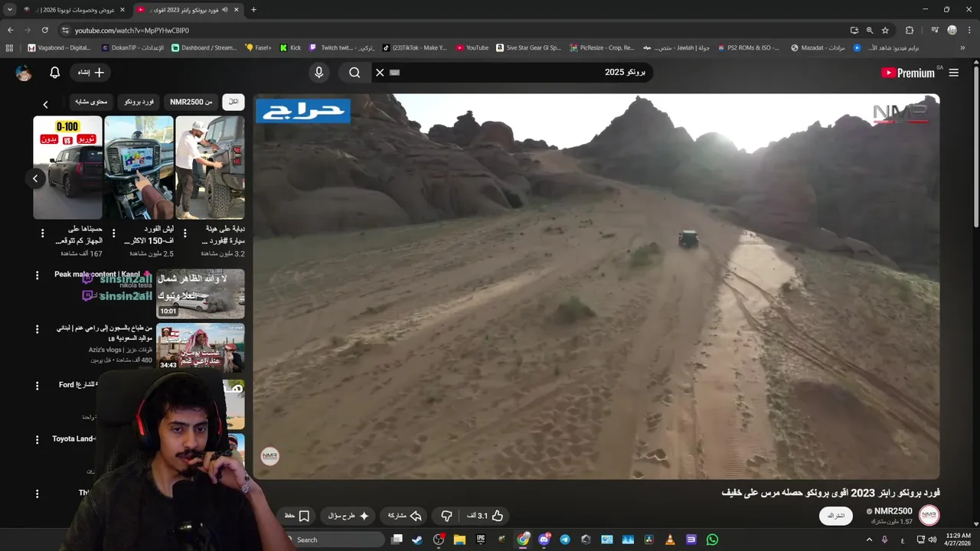Show more filter chips with arrow
Screen dimensions: 980x551
tap(45, 104)
